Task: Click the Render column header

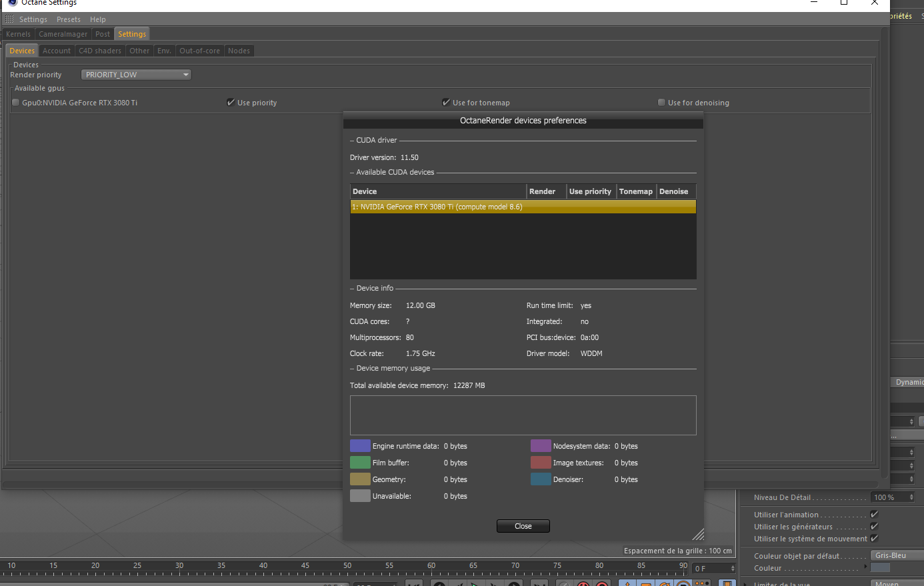Action: 547,191
